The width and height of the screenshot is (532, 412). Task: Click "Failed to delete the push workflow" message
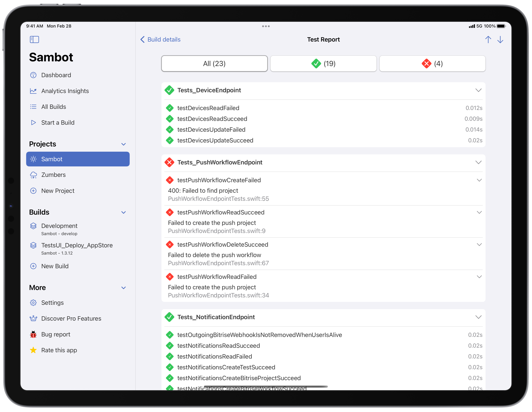(214, 255)
